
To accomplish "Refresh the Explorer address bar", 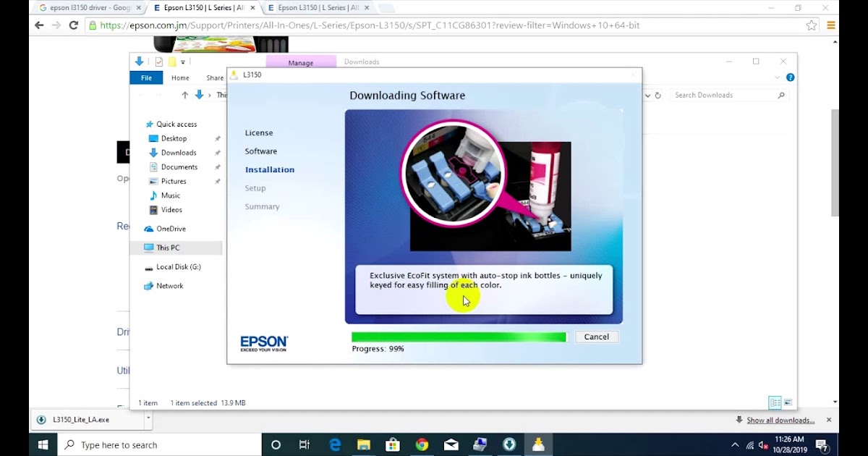I will 658,95.
